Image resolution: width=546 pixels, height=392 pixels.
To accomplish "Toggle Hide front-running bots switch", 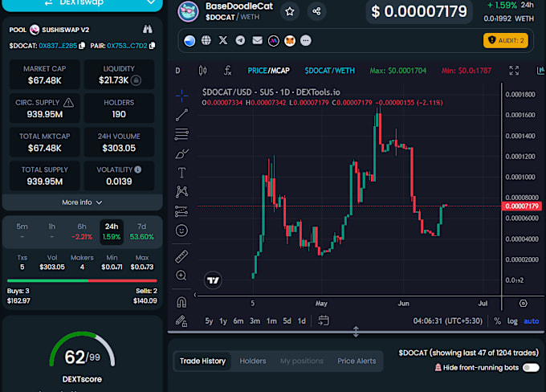I will point(531,368).
